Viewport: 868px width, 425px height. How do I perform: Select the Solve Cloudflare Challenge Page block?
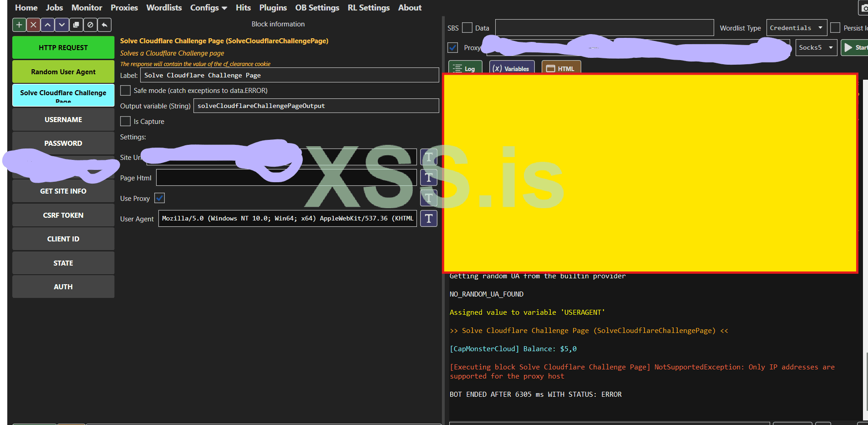click(63, 95)
